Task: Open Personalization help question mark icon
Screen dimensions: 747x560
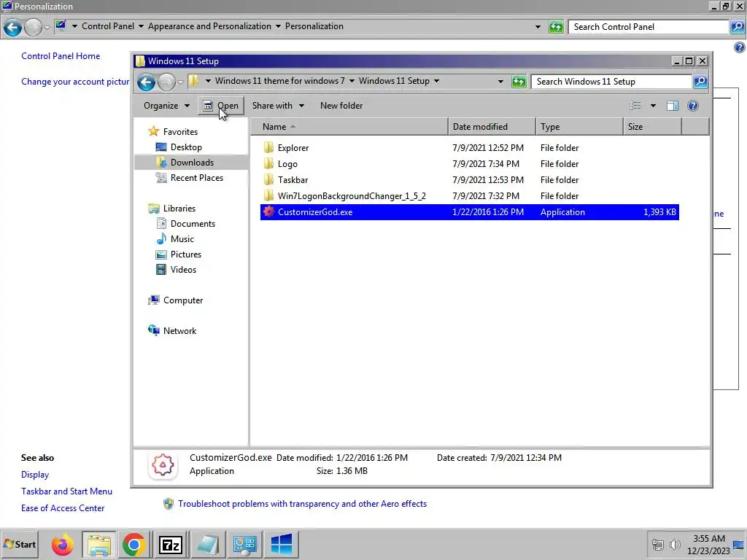Action: tap(740, 47)
